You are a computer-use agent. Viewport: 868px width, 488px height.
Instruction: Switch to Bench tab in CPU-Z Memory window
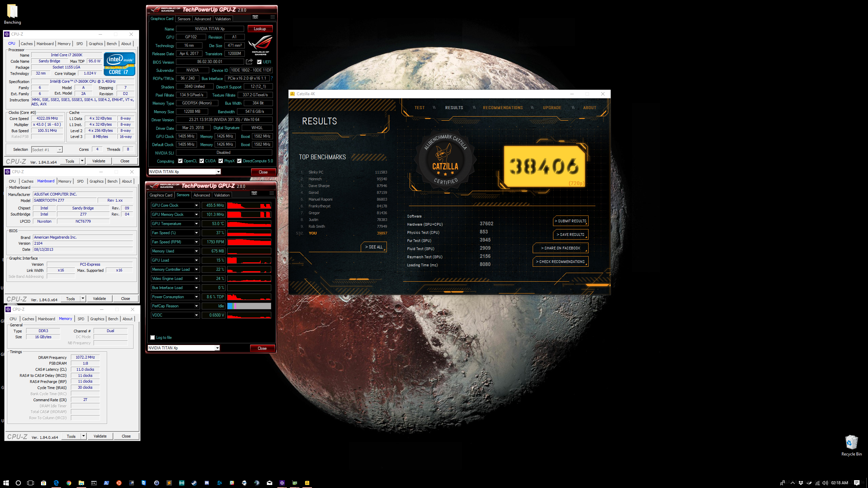[113, 319]
